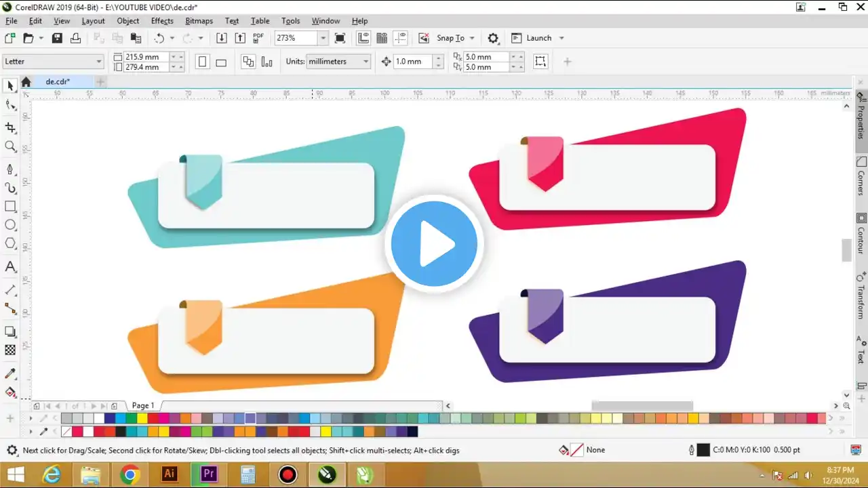
Task: Click the Welcome Screen home button
Action: tap(26, 82)
